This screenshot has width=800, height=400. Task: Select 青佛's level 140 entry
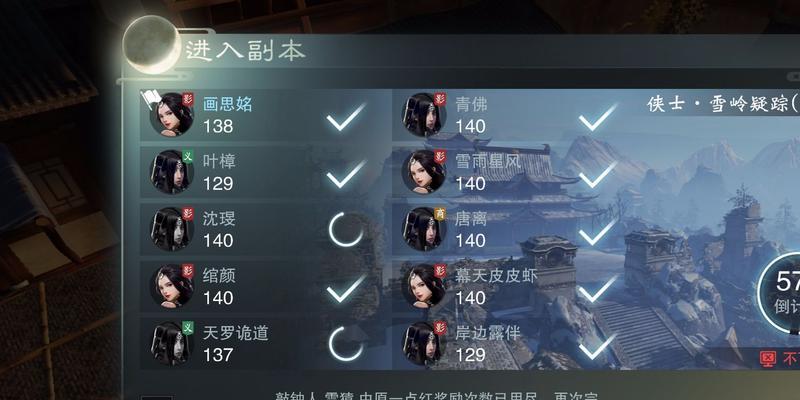[x=470, y=126]
